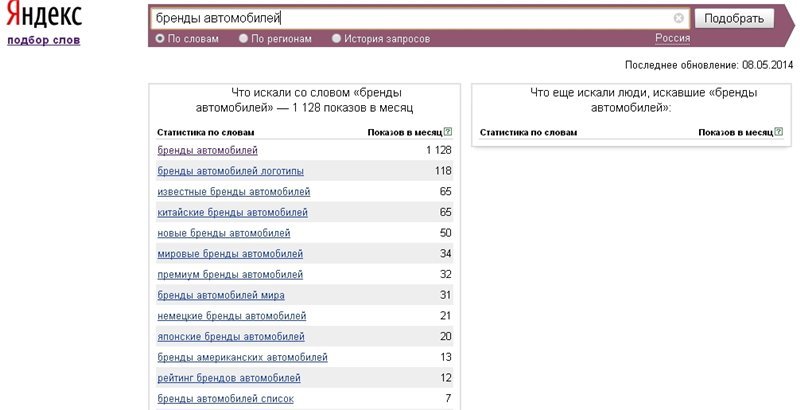Open китайские бренды автомобилей link

tap(233, 213)
